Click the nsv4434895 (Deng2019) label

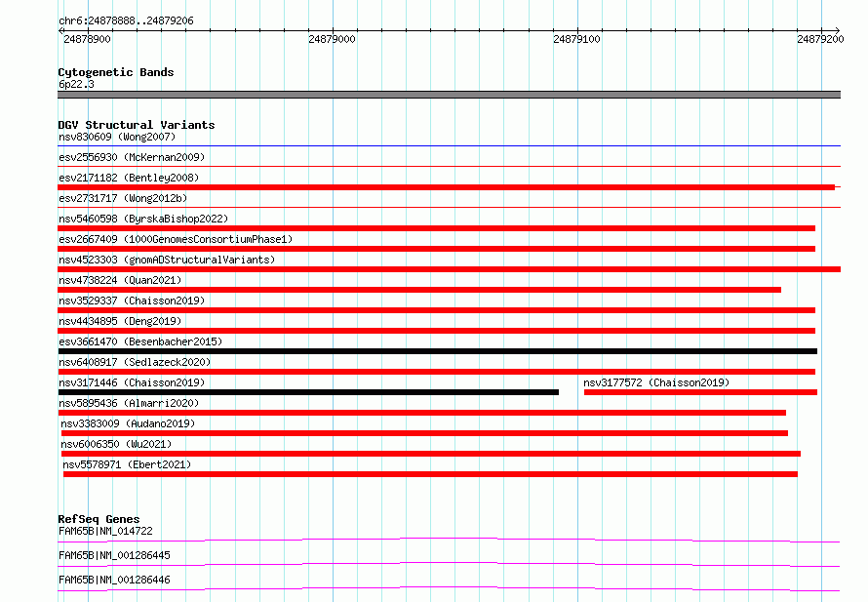[120, 321]
